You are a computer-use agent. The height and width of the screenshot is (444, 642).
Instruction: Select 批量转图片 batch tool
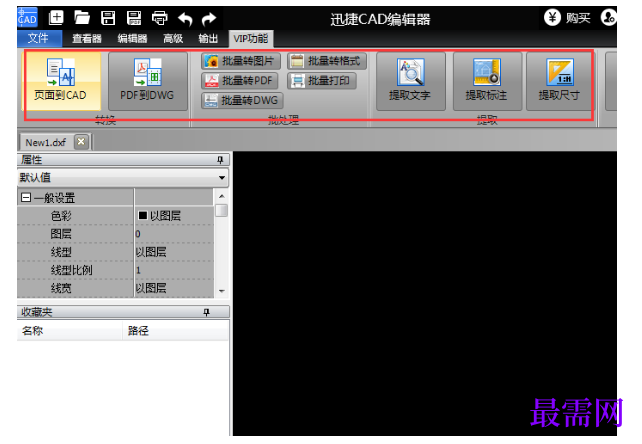pyautogui.click(x=241, y=61)
